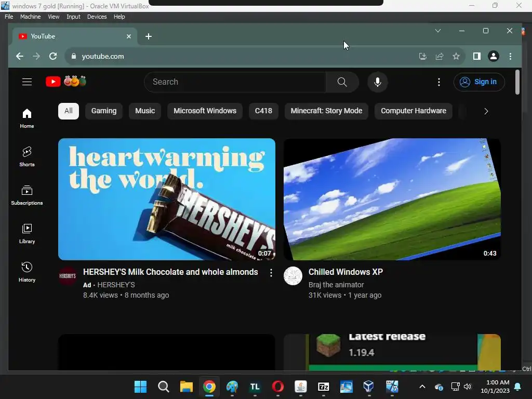Image resolution: width=532 pixels, height=399 pixels.
Task: Open VirtualBox File menu
Action: (9, 17)
